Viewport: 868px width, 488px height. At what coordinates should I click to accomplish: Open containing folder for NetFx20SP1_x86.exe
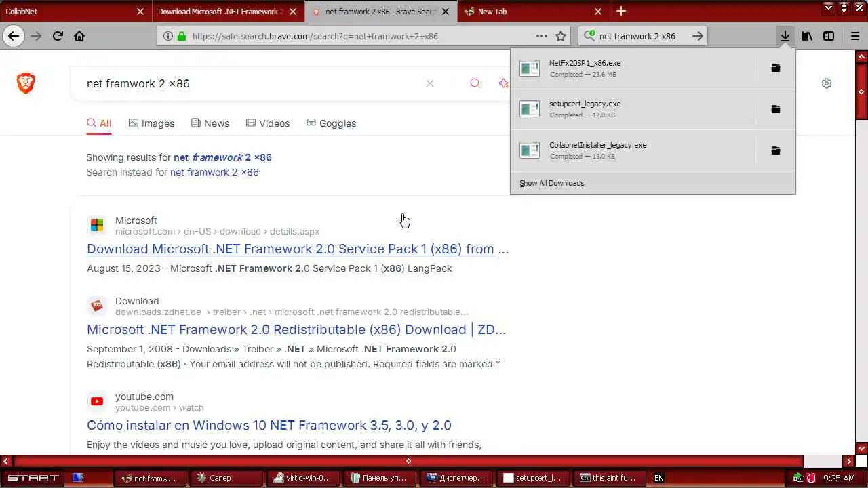(x=776, y=68)
